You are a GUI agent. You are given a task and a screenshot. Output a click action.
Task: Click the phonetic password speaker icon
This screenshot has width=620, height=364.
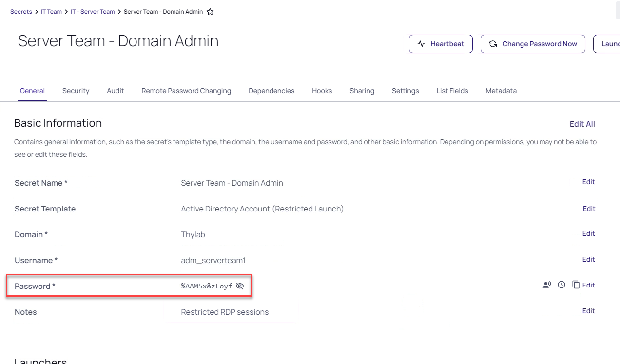pos(547,285)
